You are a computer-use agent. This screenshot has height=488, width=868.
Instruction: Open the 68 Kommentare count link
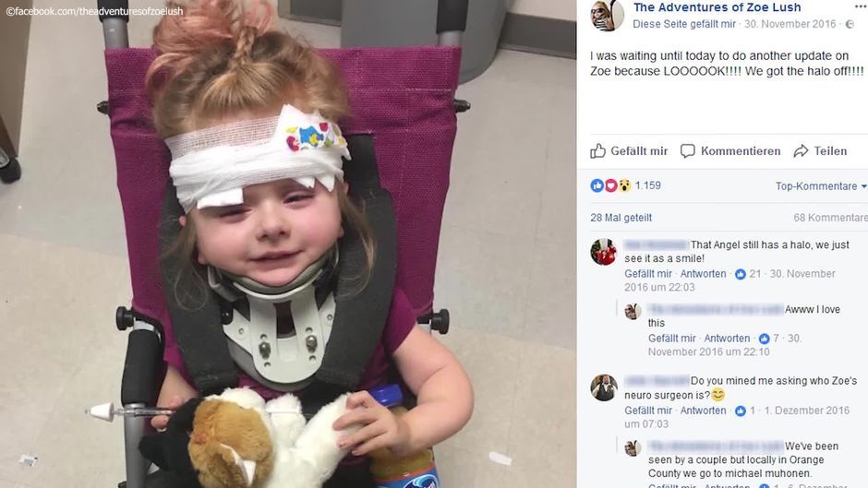click(830, 218)
